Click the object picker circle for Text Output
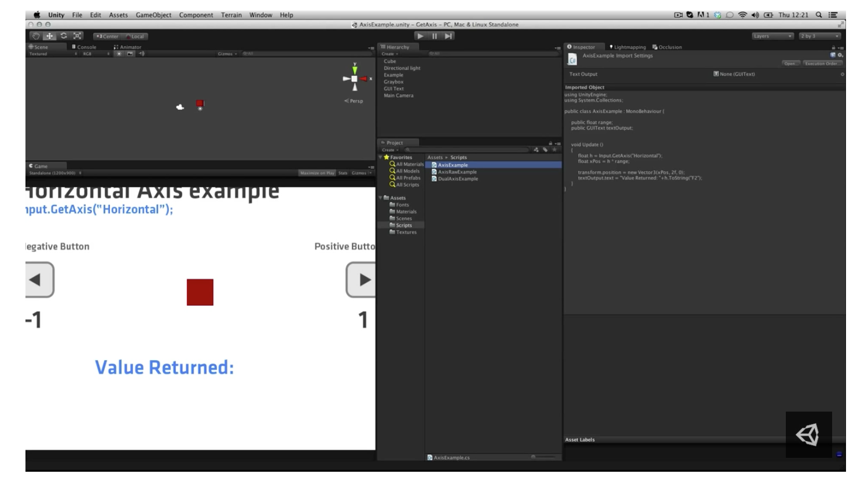The image size is (868, 496). pos(842,74)
